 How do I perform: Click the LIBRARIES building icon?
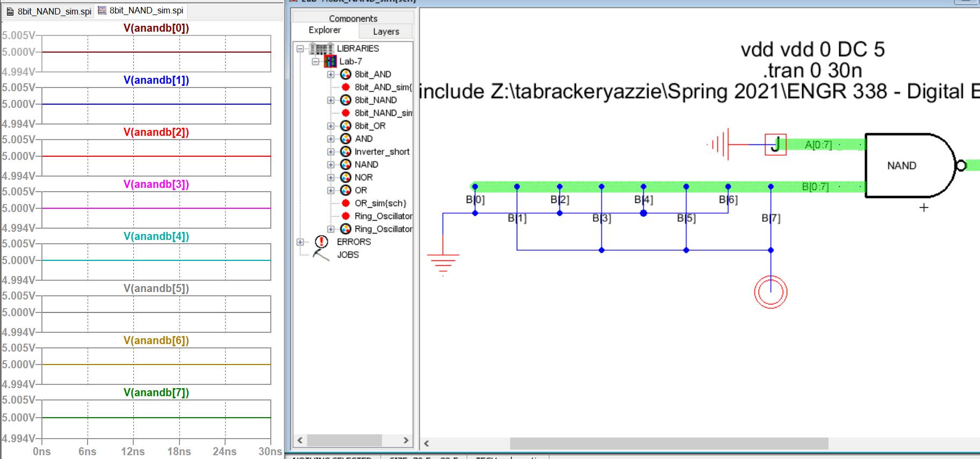pos(321,49)
